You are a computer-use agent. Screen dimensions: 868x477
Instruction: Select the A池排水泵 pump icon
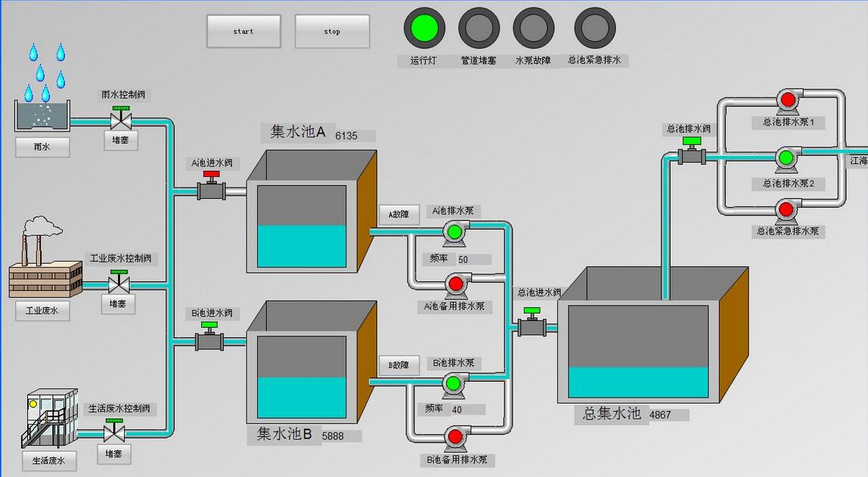[454, 233]
